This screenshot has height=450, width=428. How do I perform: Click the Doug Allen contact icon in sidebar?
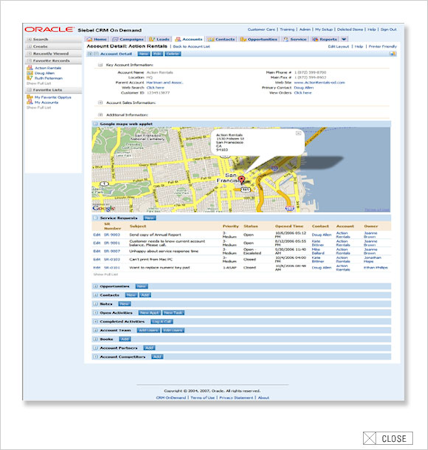click(x=30, y=73)
